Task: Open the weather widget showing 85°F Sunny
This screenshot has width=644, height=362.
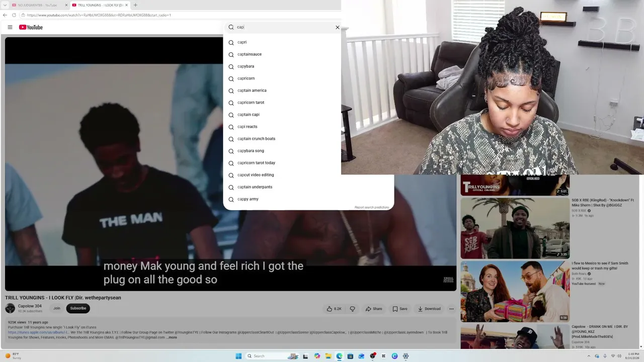Action: 14,356
